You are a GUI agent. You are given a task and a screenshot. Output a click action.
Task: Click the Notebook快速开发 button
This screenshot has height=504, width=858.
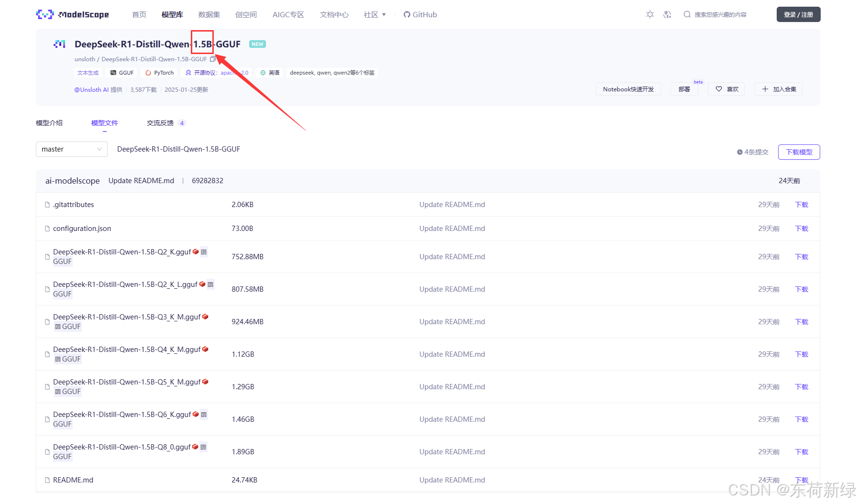[628, 89]
